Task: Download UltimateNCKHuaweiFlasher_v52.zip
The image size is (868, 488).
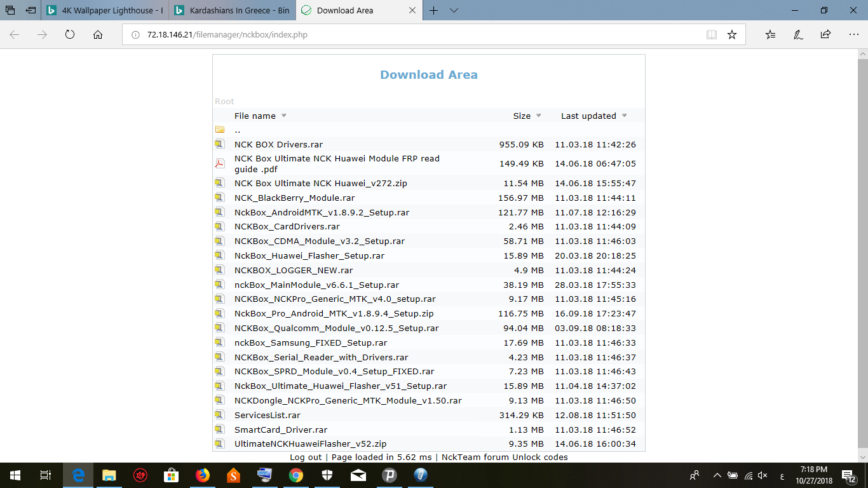Action: [x=310, y=444]
